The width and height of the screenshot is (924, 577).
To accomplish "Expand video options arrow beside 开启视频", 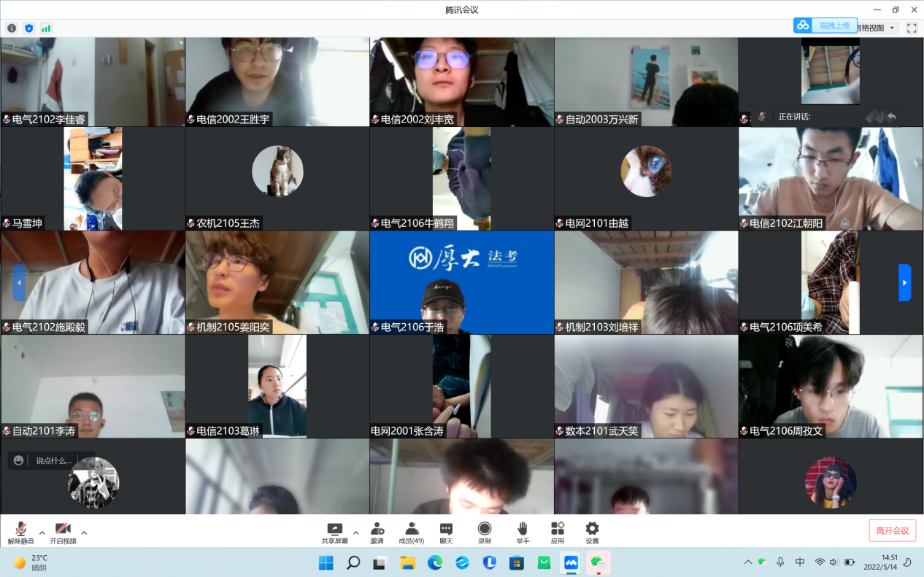I will (x=84, y=533).
